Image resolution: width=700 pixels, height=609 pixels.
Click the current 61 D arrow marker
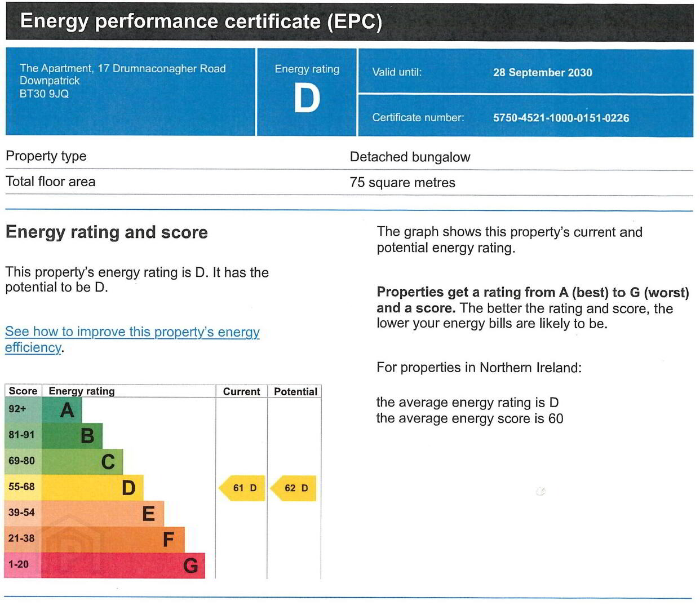242,488
